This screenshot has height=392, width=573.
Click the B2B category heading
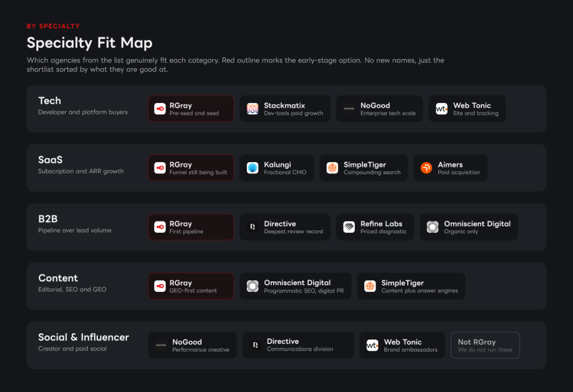[x=48, y=219]
